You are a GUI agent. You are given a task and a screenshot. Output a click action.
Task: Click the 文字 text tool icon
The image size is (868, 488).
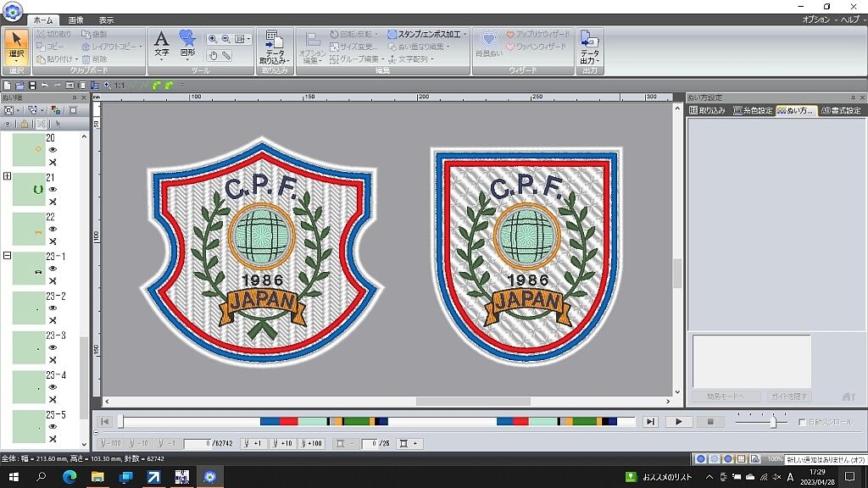coord(161,44)
